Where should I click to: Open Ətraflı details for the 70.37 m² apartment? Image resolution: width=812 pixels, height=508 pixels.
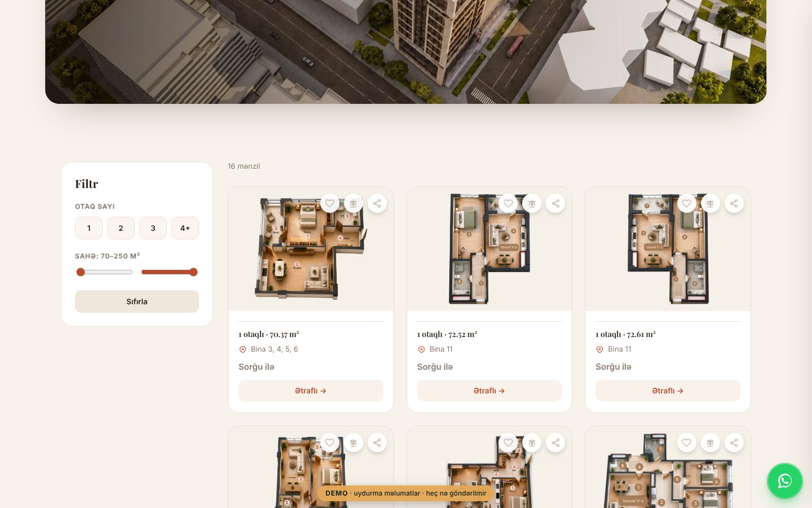tap(311, 391)
